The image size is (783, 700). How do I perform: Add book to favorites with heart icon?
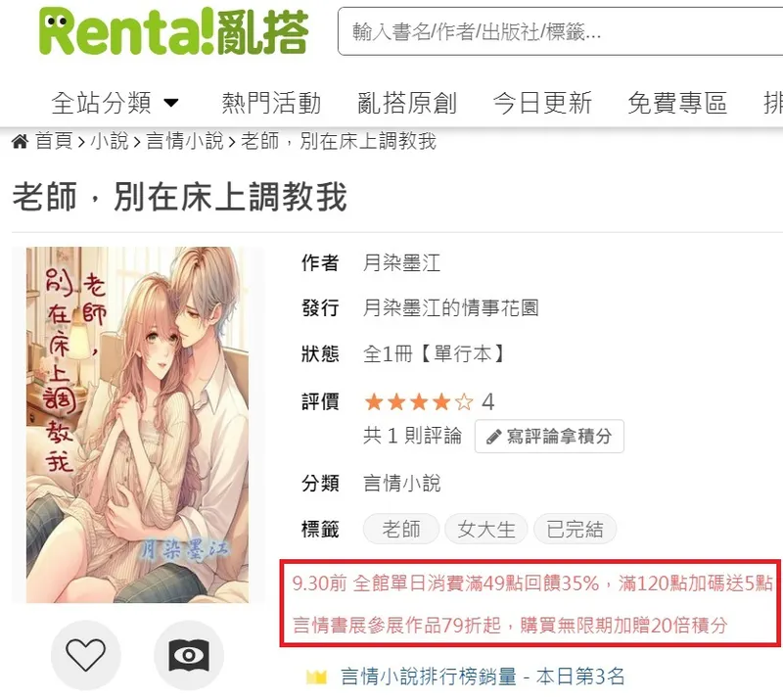point(86,655)
